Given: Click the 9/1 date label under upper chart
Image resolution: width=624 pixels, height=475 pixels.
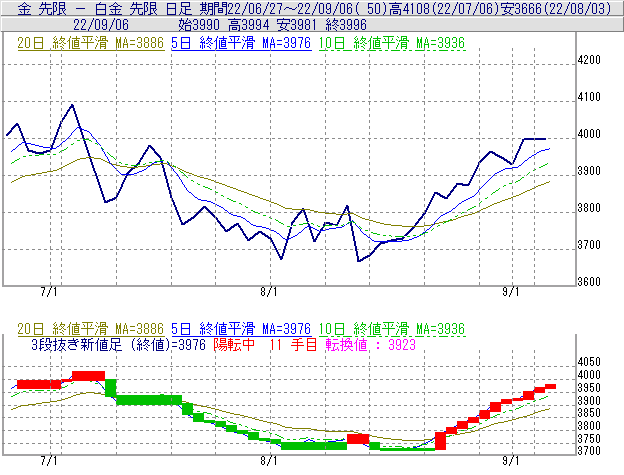Looking at the screenshot, I should pos(511,292).
